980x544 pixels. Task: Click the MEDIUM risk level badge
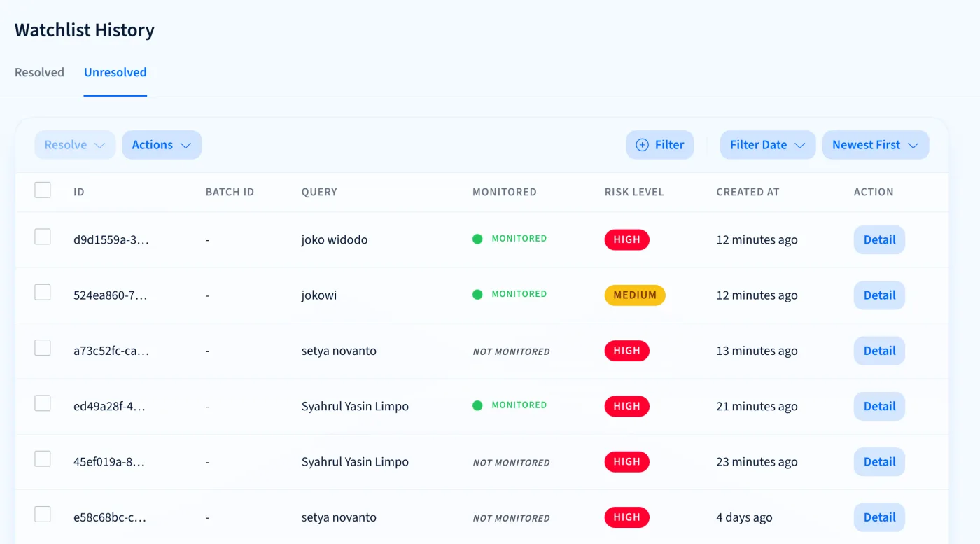[x=635, y=295]
